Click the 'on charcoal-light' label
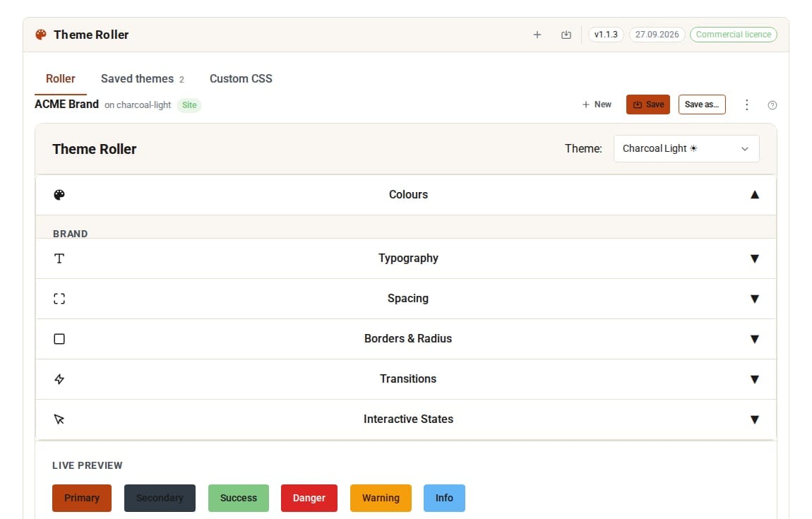The image size is (812, 519). click(138, 105)
